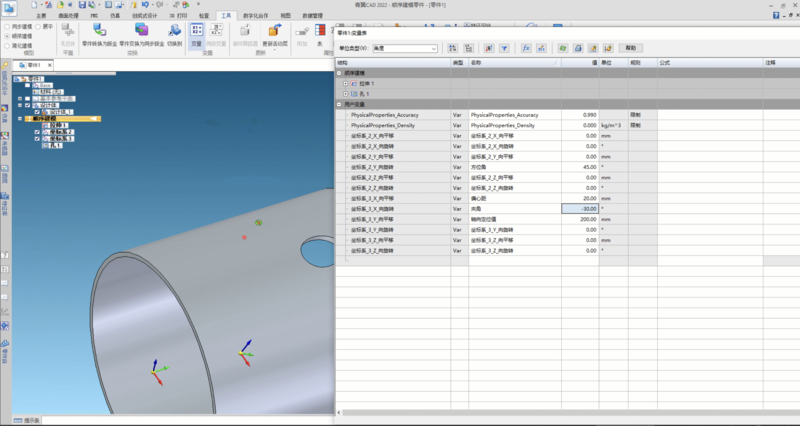Switch to the 钣金式设计 ribbon tab
The image size is (800, 426).
pyautogui.click(x=146, y=17)
